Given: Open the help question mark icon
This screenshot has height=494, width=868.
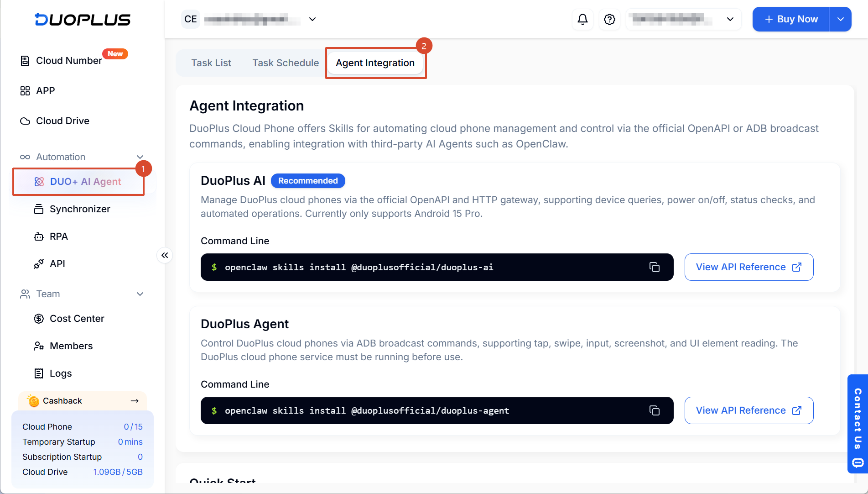Looking at the screenshot, I should (609, 19).
